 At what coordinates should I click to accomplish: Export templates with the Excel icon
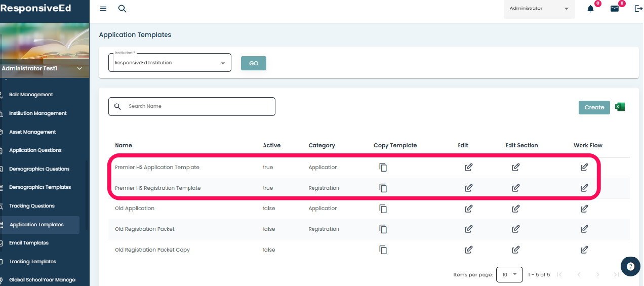pos(620,107)
